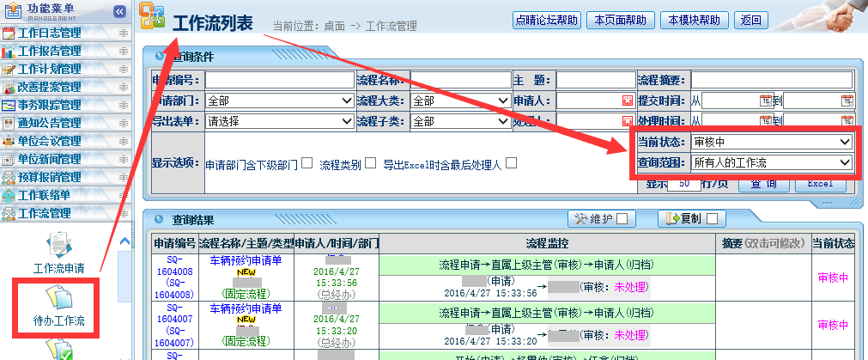Collapse the sidebar with double-arrow icon
The image size is (868, 360).
coord(119,11)
